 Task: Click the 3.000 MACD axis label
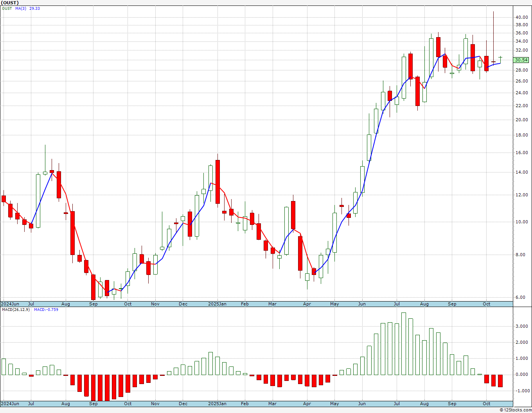pyautogui.click(x=523, y=326)
